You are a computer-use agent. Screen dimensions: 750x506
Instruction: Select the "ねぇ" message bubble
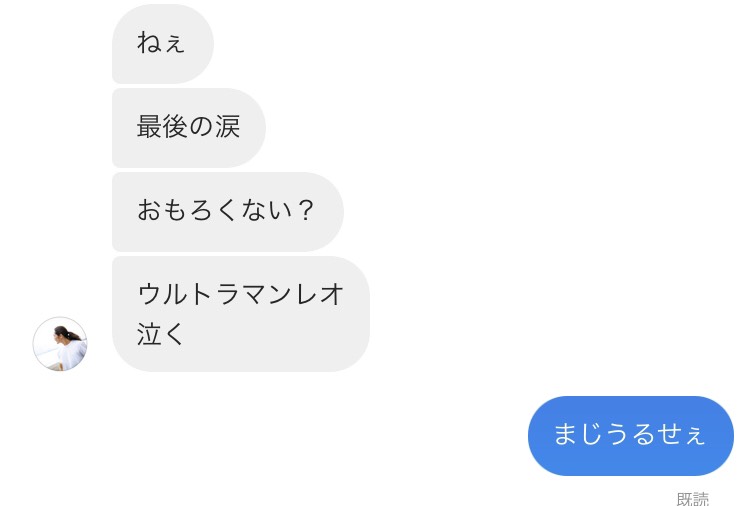pos(162,44)
